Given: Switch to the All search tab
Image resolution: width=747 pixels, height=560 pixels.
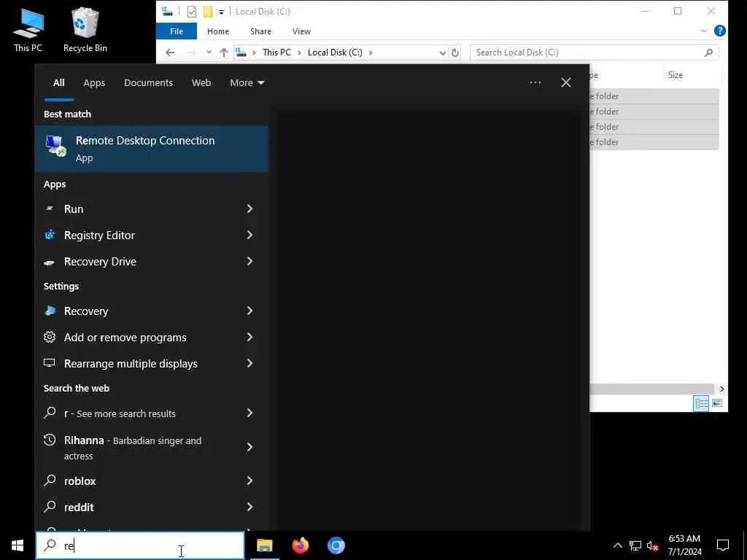Looking at the screenshot, I should pos(58,83).
